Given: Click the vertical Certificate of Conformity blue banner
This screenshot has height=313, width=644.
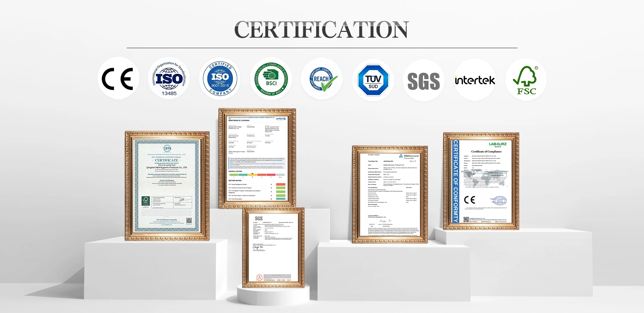Looking at the screenshot, I should point(455,181).
